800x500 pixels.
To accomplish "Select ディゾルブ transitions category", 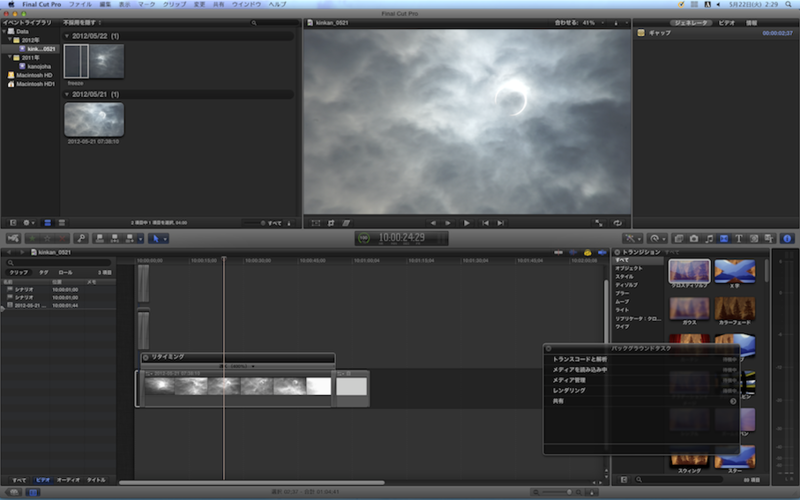I will 627,285.
